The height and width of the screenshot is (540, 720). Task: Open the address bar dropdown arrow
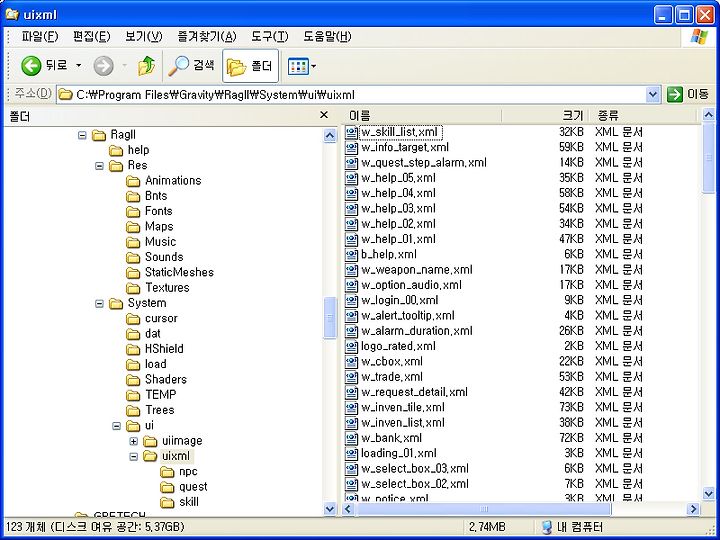[652, 95]
